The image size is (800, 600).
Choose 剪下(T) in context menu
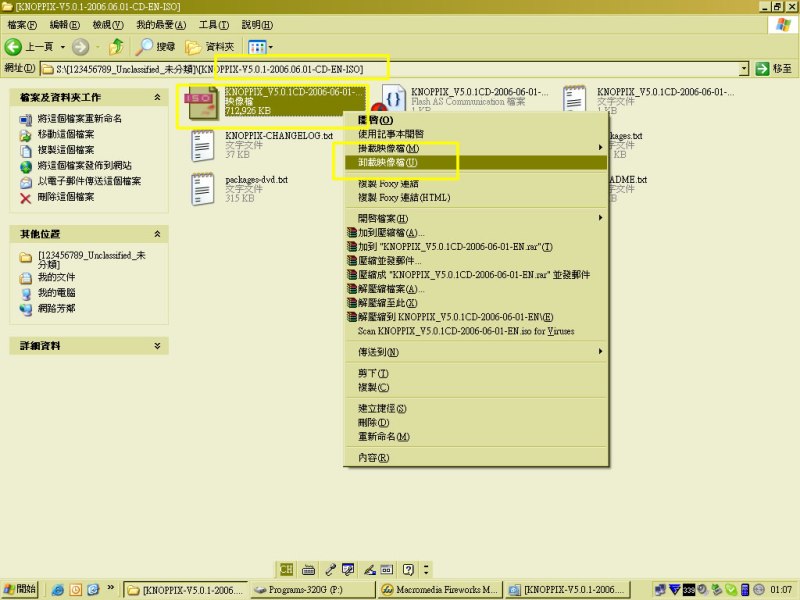click(476, 373)
